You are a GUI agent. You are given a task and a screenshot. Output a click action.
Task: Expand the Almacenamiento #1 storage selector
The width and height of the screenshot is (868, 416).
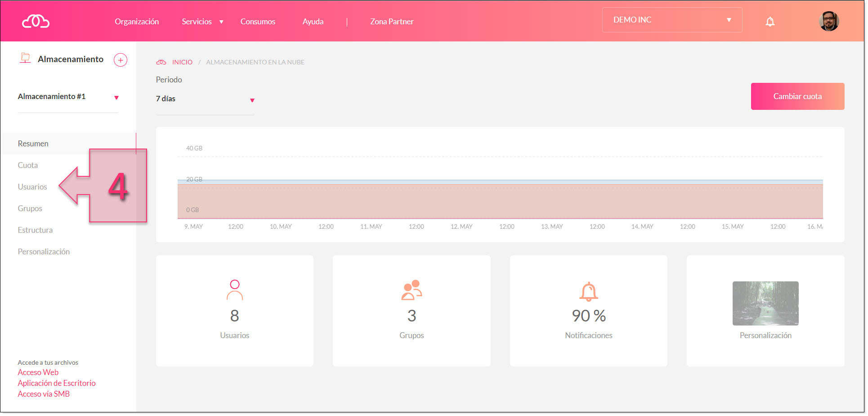click(x=116, y=97)
